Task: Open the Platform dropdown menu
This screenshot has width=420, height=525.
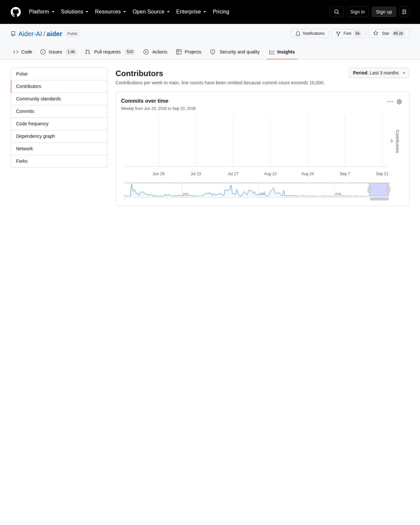Action: pos(42,12)
